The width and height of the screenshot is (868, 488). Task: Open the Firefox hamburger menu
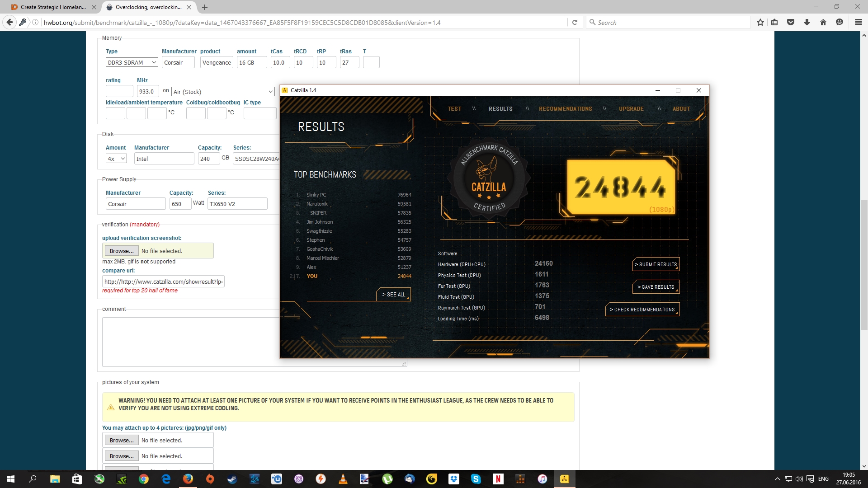coord(858,22)
